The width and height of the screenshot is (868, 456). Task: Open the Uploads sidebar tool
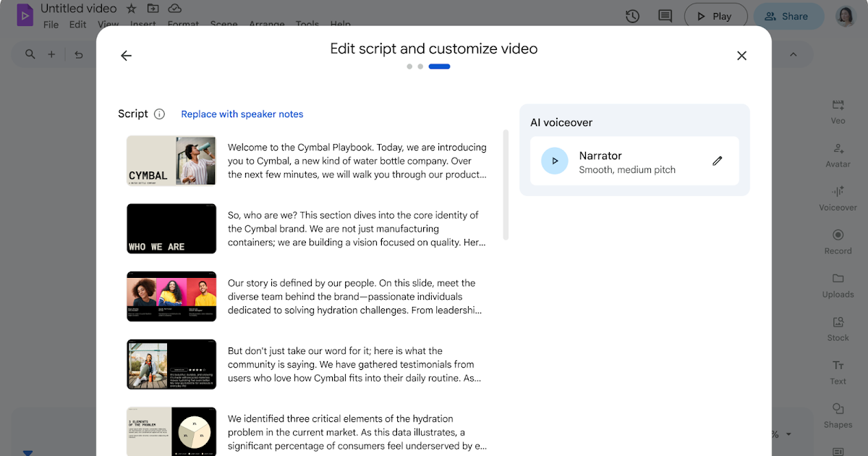[x=838, y=285]
